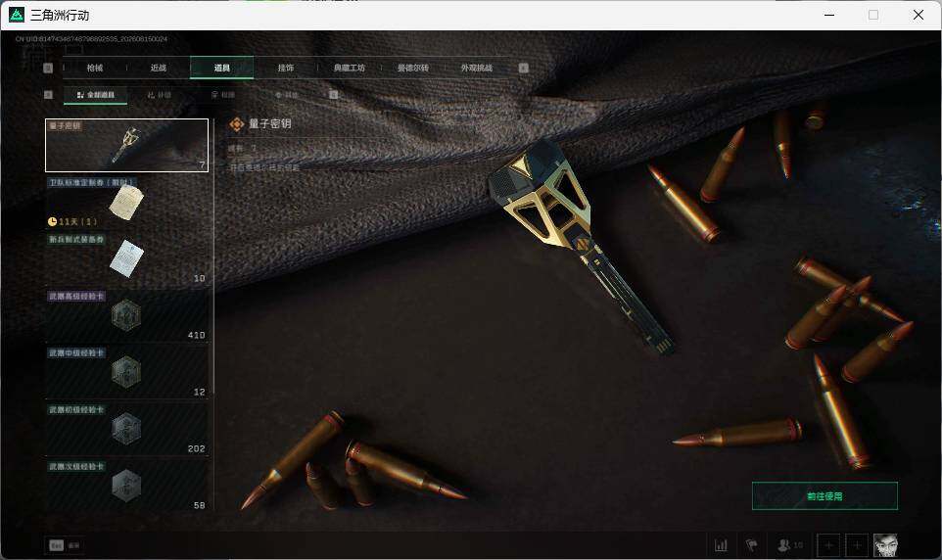Select the 全部道具 sub-tab
Screen dimensions: 942x560
pos(96,95)
